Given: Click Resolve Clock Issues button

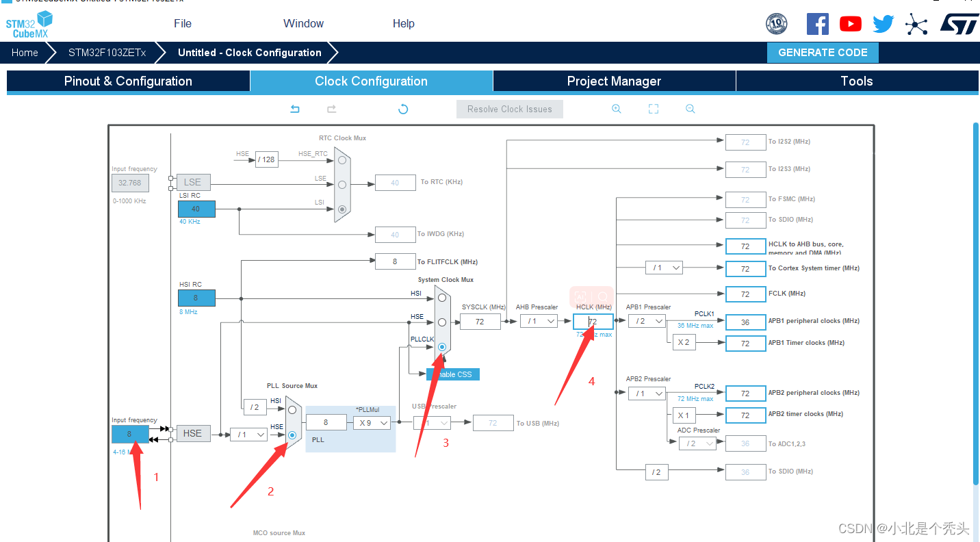Looking at the screenshot, I should pos(510,109).
